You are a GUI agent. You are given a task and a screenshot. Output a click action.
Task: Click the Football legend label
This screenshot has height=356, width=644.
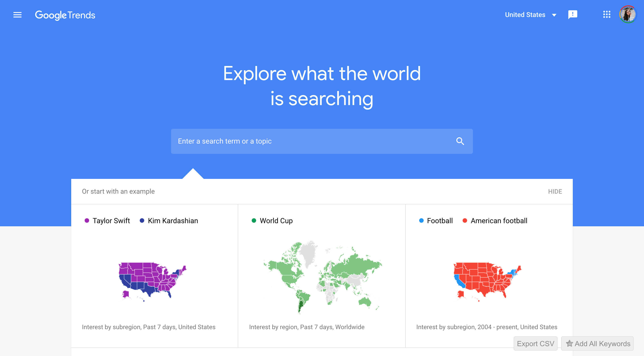click(440, 221)
